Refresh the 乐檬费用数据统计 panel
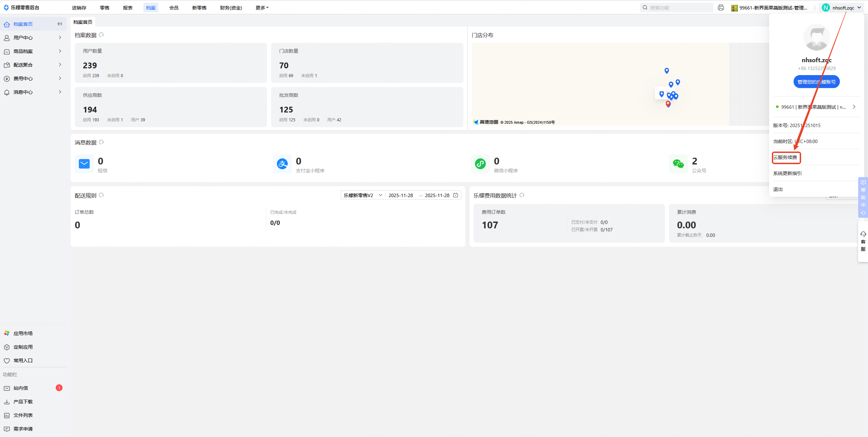This screenshot has height=437, width=868. 522,195
